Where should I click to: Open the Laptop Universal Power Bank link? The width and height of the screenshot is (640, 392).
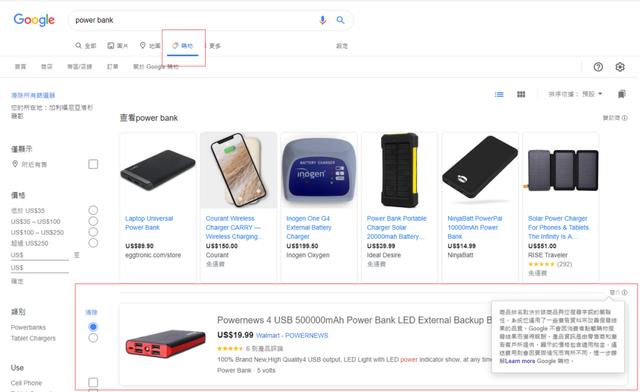tap(149, 223)
